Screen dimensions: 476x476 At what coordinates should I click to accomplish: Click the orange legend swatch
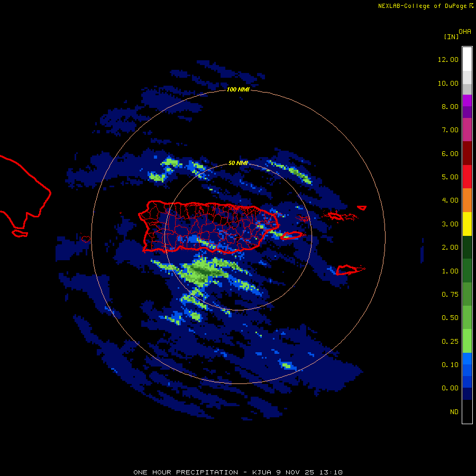click(x=467, y=200)
